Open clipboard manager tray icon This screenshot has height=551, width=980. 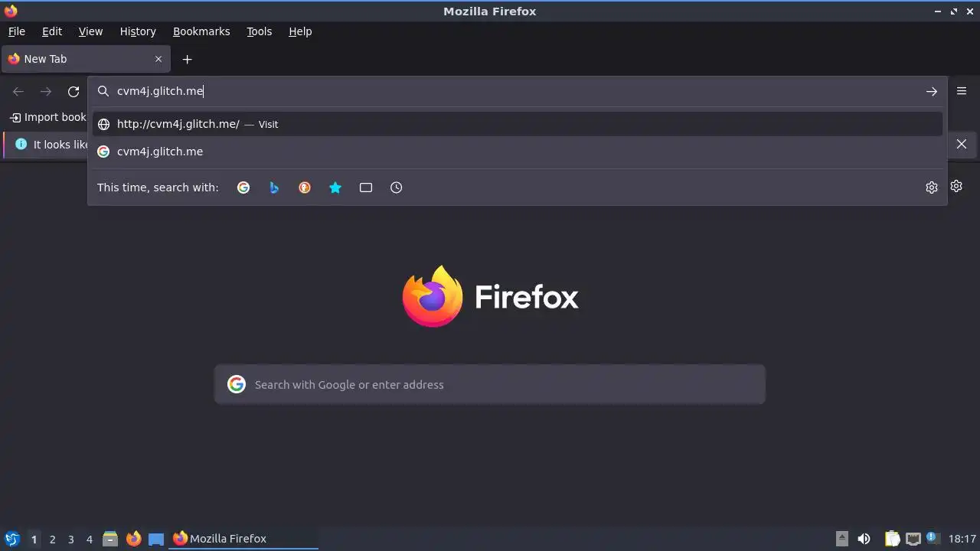[892, 539]
